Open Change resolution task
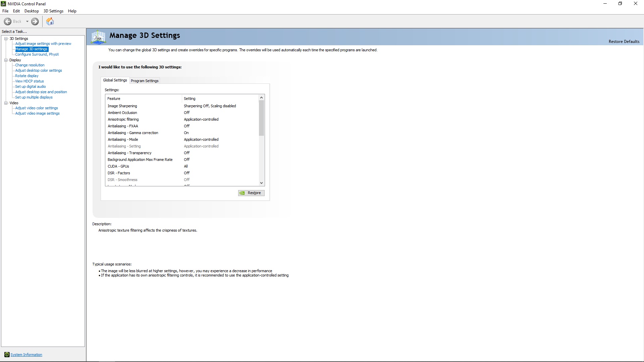 30,65
